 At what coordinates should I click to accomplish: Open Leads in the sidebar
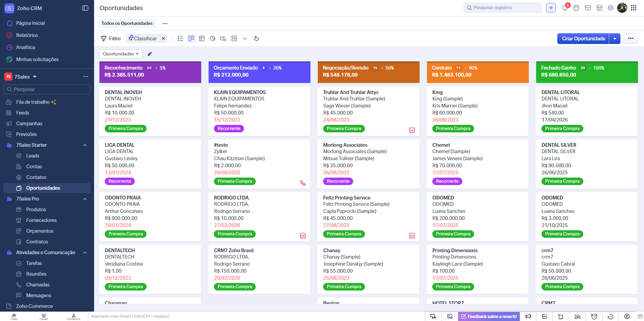click(x=33, y=156)
